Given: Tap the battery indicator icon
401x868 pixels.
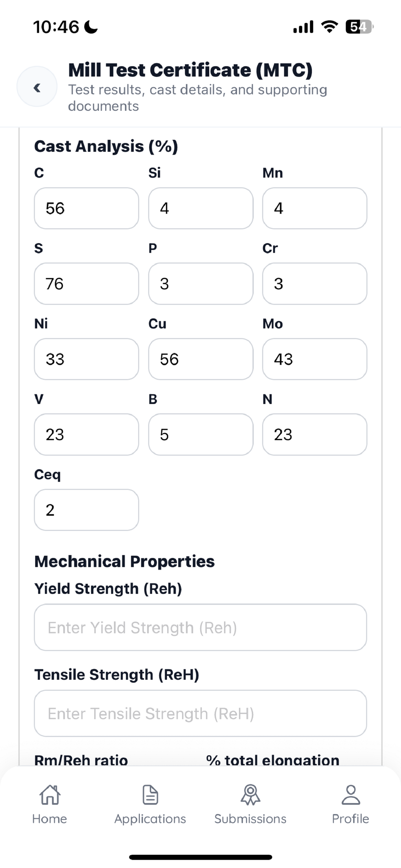Looking at the screenshot, I should tap(360, 26).
